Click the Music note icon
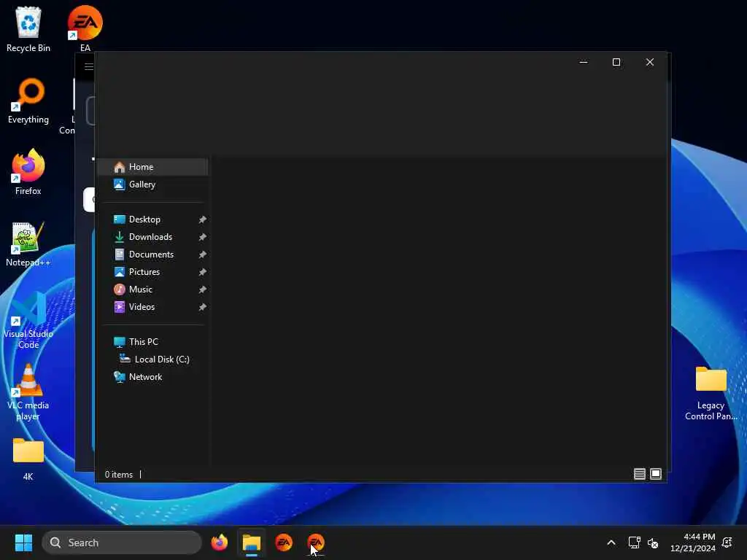Image resolution: width=747 pixels, height=560 pixels. pyautogui.click(x=120, y=289)
